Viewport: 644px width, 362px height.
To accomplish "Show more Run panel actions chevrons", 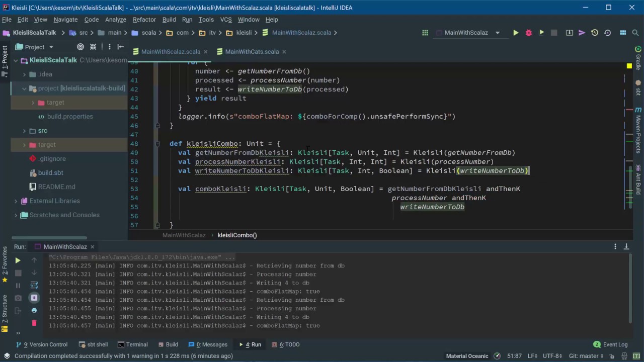I will coord(18,332).
